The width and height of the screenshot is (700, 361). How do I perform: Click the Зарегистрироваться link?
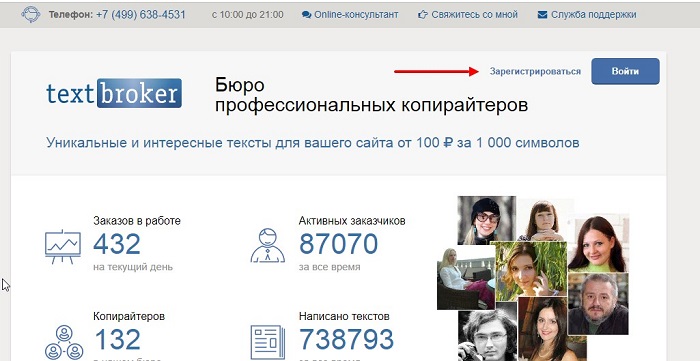pyautogui.click(x=535, y=71)
